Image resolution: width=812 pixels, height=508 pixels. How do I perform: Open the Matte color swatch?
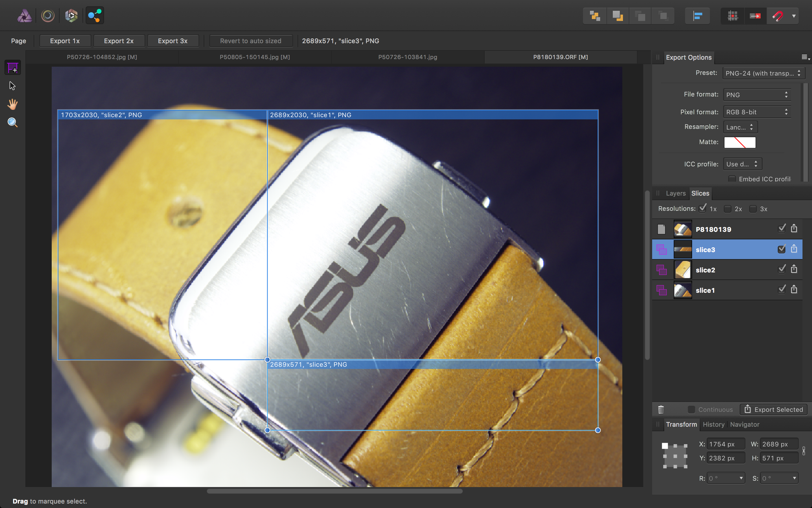click(x=740, y=143)
